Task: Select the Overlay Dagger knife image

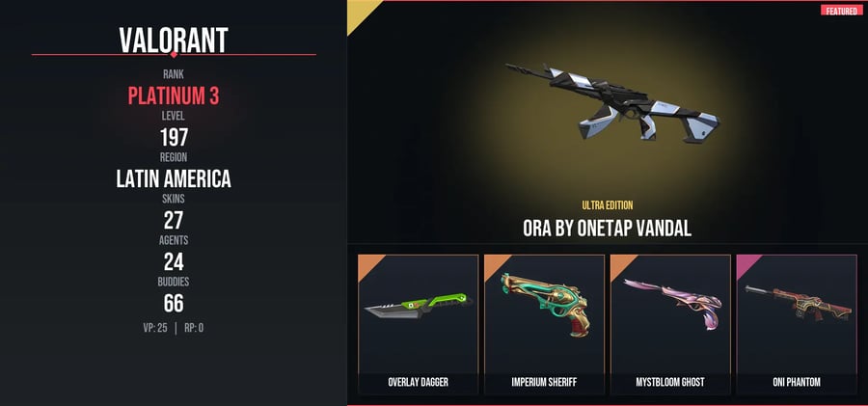Action: [x=419, y=307]
